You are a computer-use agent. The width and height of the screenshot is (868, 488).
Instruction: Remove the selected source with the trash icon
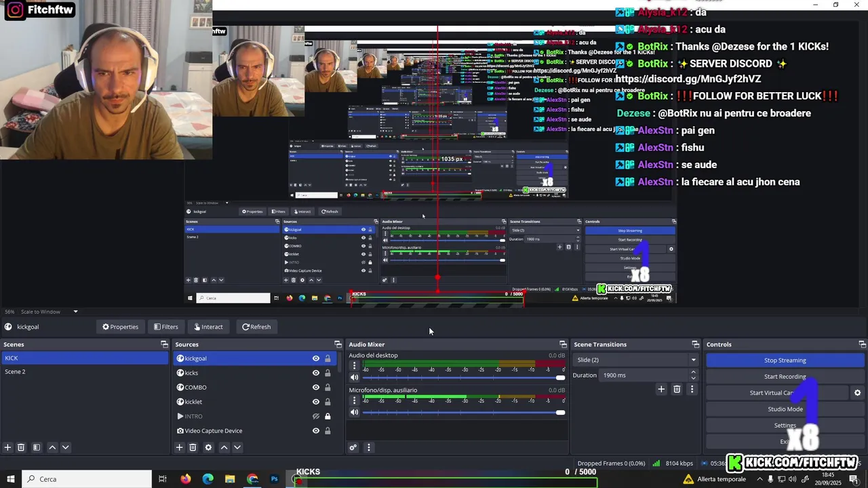coord(193,447)
